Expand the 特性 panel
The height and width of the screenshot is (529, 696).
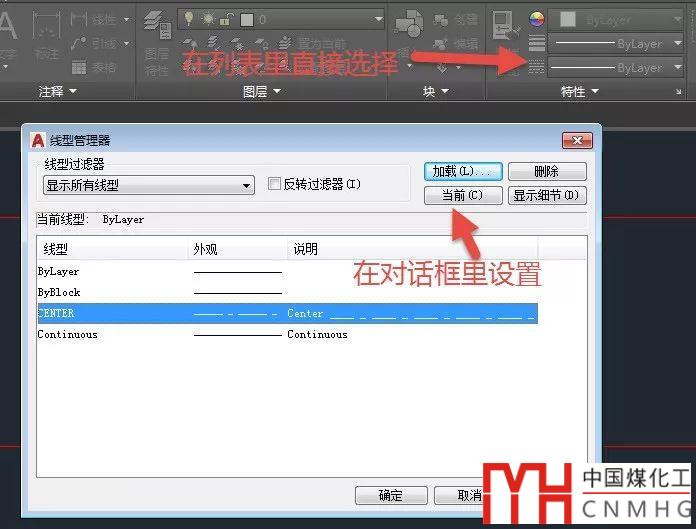[580, 91]
